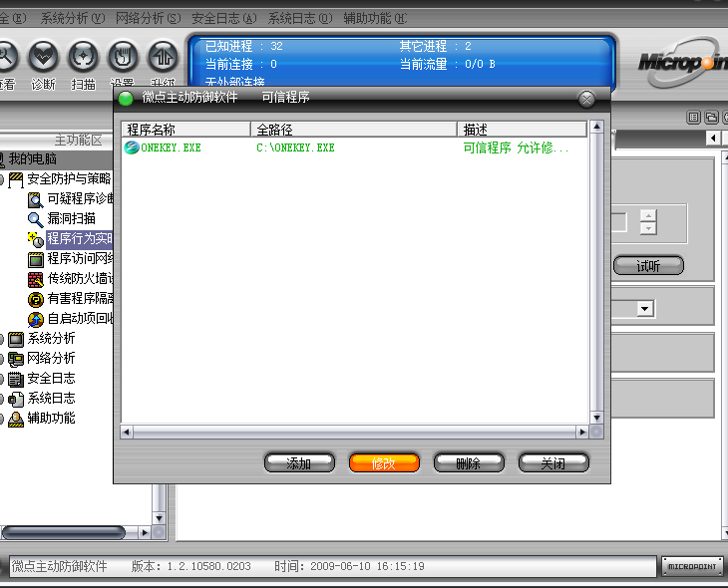Click the 诊断 heart-monitor toolbar icon
The width and height of the screenshot is (728, 588).
tap(44, 58)
